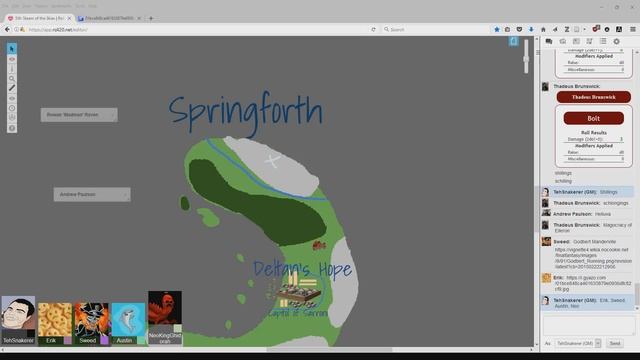Click into the chat message text box
Screen dimensions: 640x360
point(589,325)
